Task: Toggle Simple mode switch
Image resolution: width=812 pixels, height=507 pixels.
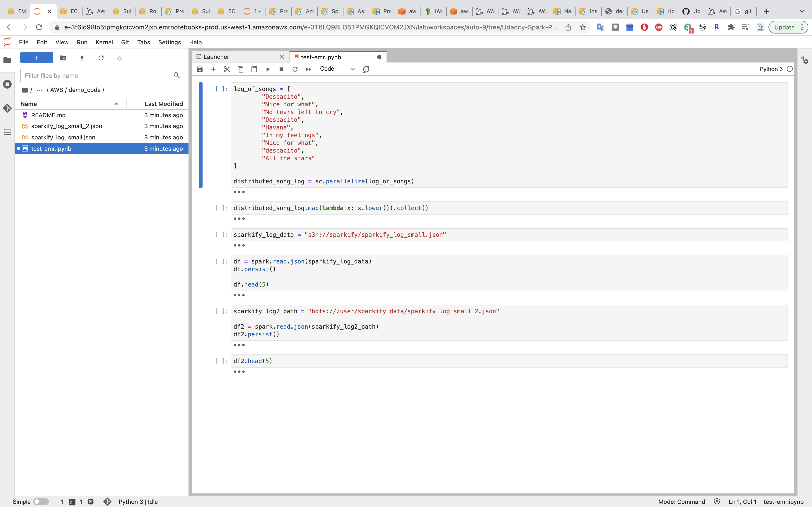Action: [41, 502]
